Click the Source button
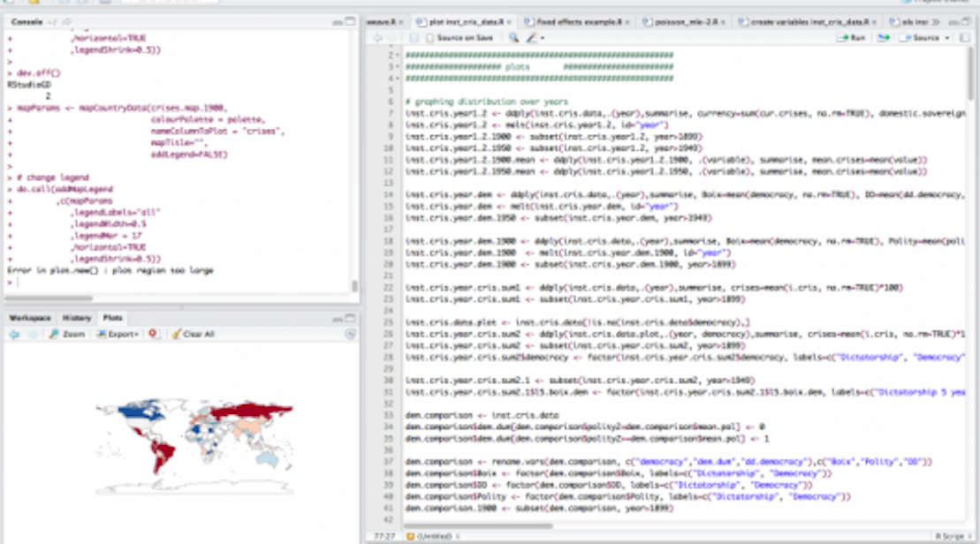Screen dimensions: 980x544 point(920,38)
